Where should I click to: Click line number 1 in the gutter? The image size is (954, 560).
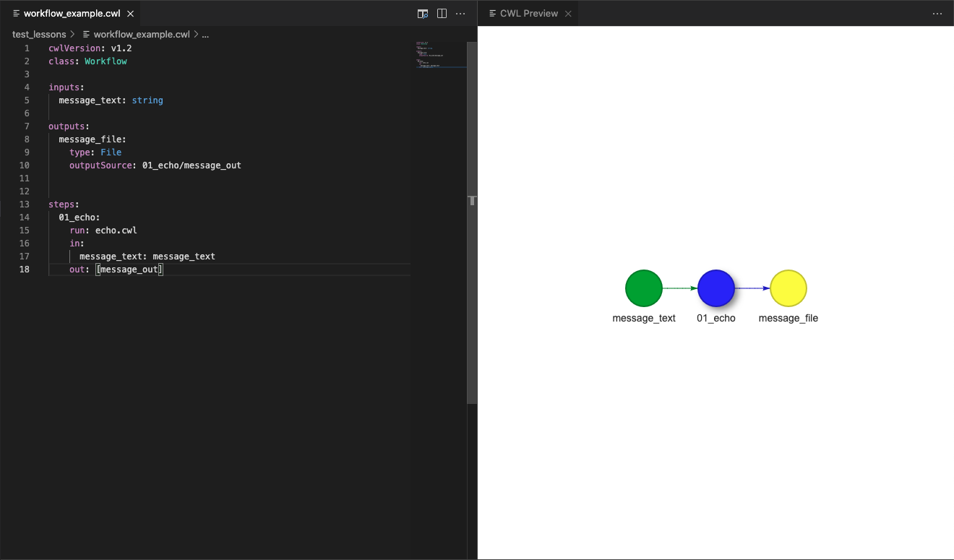[x=27, y=48]
